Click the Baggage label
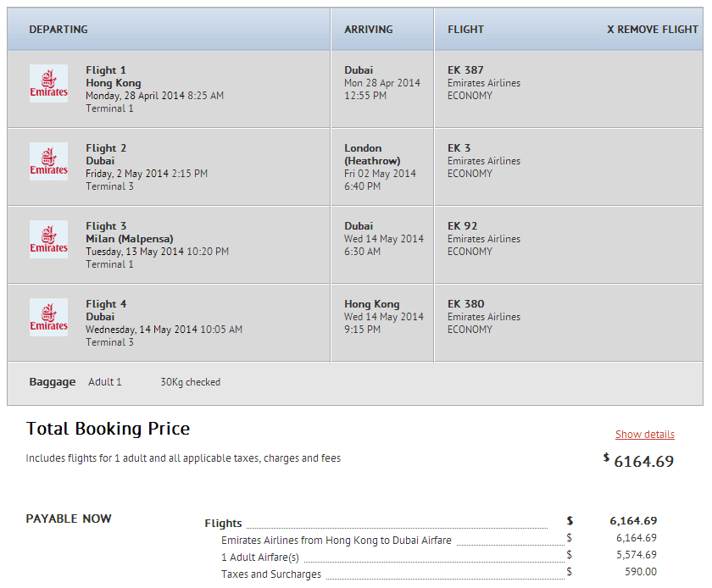 coord(52,382)
